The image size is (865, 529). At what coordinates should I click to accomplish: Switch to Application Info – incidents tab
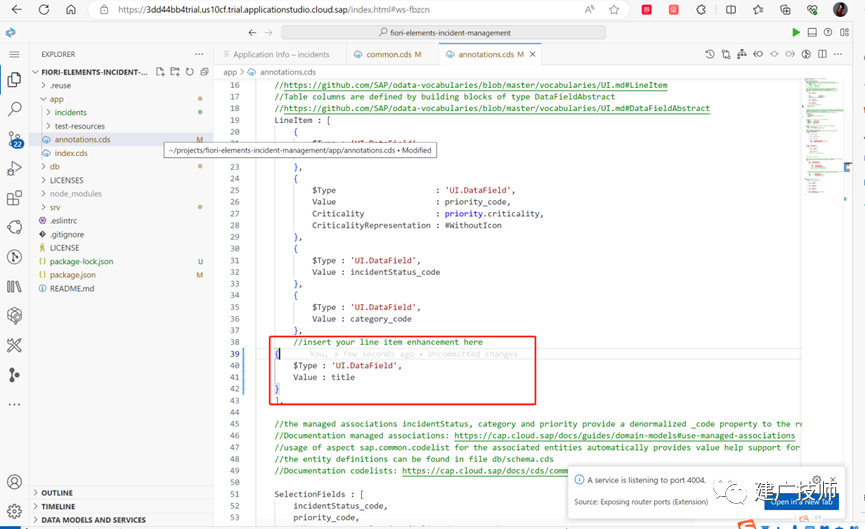[x=281, y=54]
